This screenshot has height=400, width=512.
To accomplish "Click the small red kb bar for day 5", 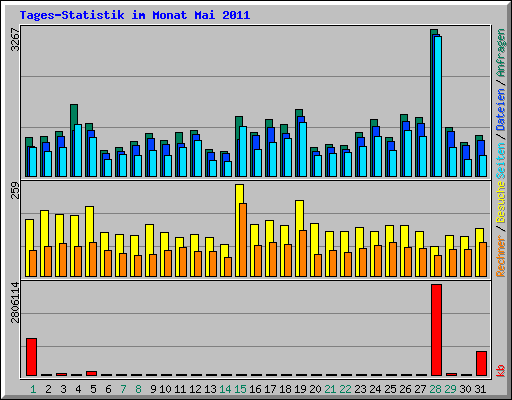I will tap(91, 373).
